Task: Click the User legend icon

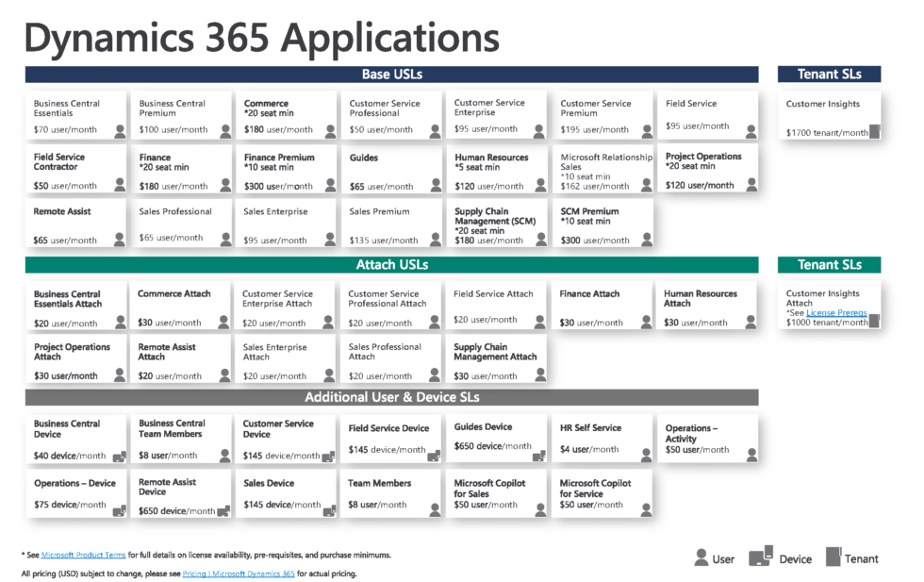Action: 701,557
